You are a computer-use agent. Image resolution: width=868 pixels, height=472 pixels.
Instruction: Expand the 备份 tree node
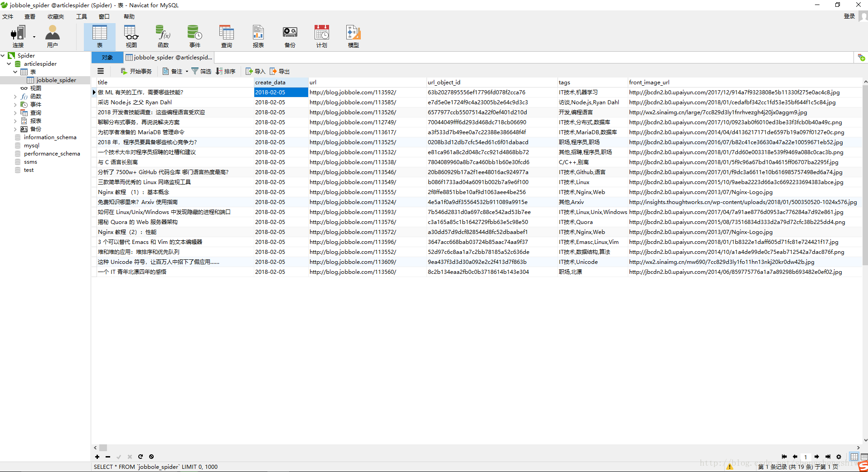15,129
